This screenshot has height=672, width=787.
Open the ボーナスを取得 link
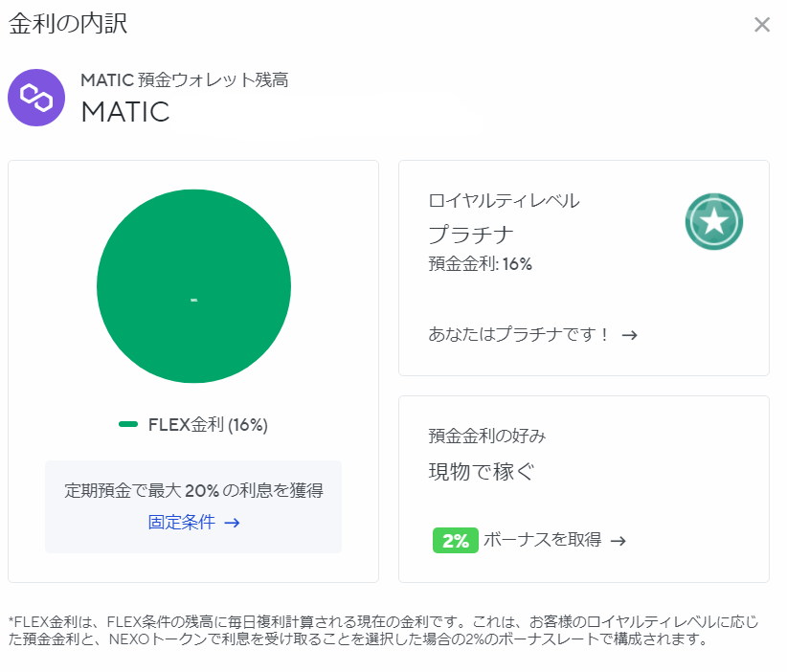click(x=543, y=541)
